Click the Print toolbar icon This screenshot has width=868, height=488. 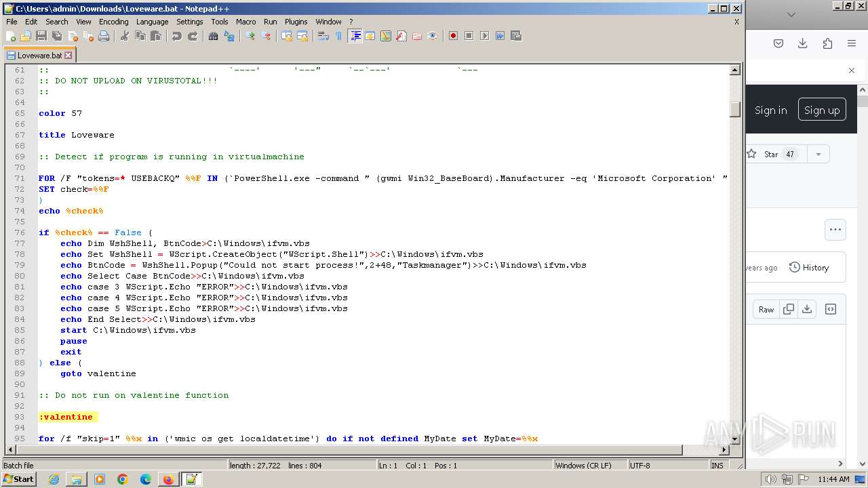click(104, 36)
